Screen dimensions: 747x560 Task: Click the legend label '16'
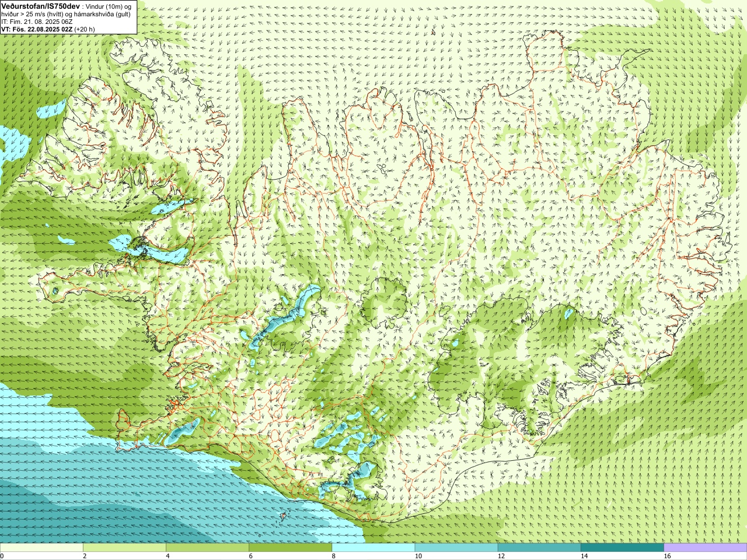tap(667, 556)
